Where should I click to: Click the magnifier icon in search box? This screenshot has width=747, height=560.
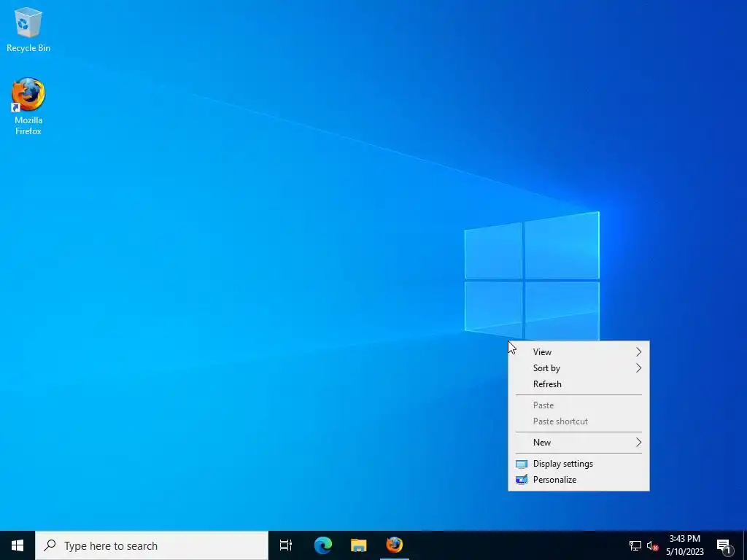(x=50, y=545)
